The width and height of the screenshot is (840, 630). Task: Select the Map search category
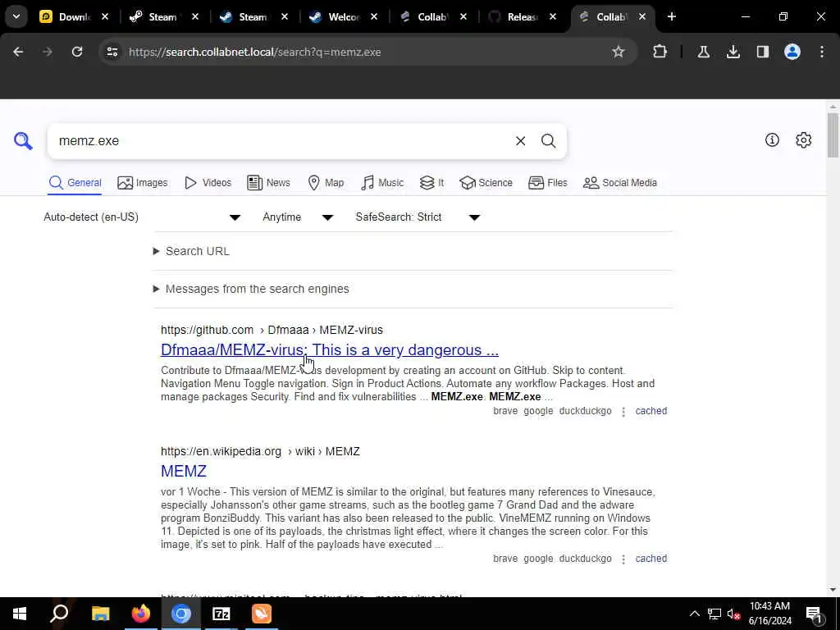click(x=326, y=183)
